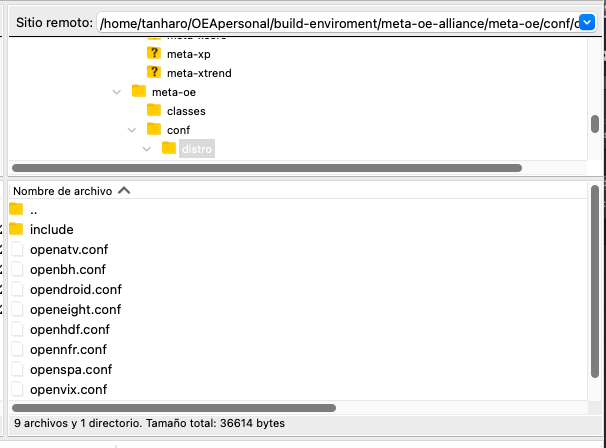Click the meta-xtrend question mark folder icon

[x=154, y=72]
